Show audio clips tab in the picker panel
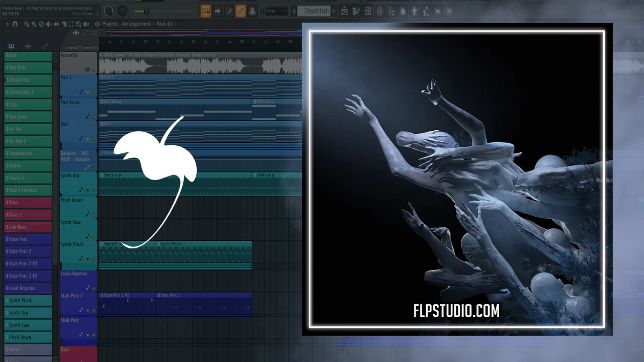644x362 pixels. [28, 46]
